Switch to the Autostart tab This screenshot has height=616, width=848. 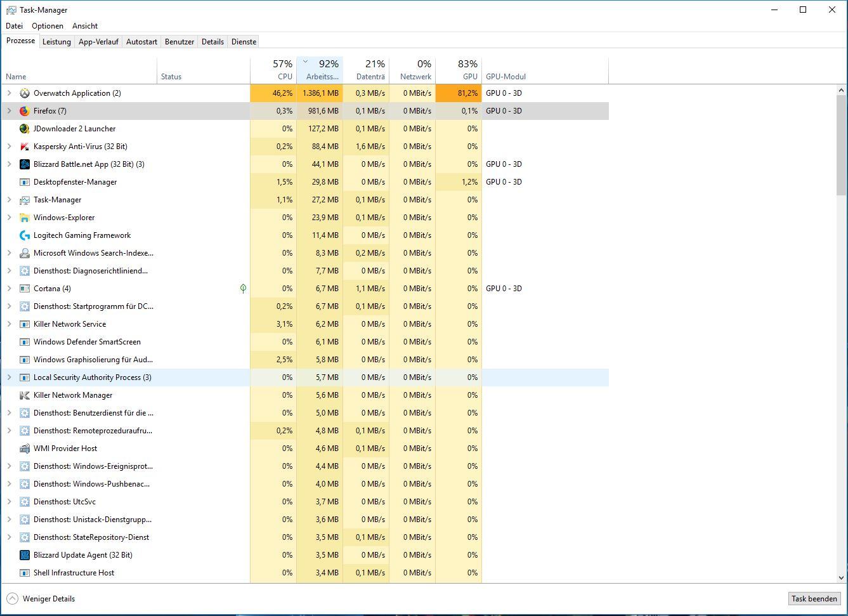pos(141,42)
